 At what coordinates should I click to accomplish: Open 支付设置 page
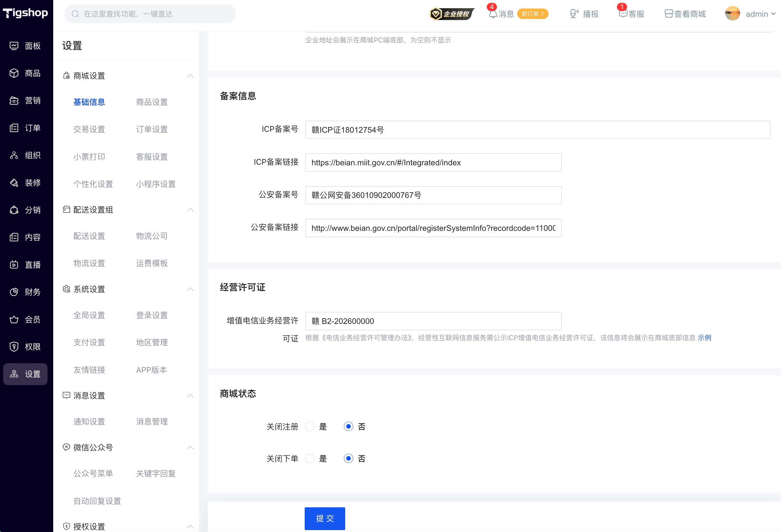click(89, 342)
